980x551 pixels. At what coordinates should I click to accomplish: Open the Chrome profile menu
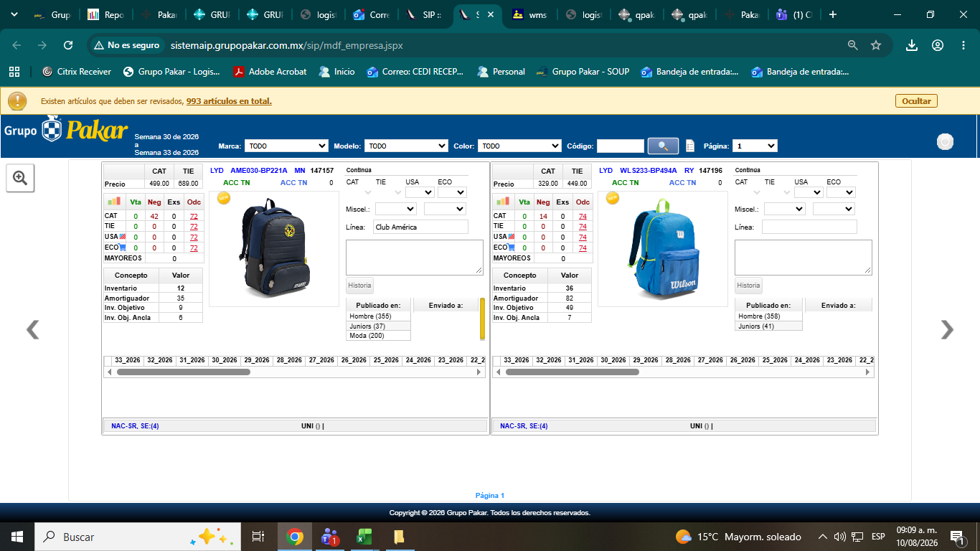[x=938, y=45]
